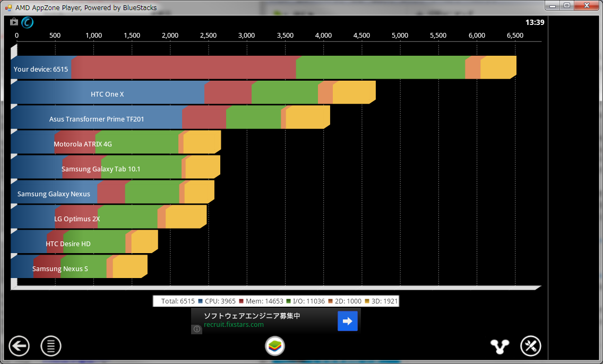
Task: Select the Your device: 6515 bar
Action: (263, 67)
